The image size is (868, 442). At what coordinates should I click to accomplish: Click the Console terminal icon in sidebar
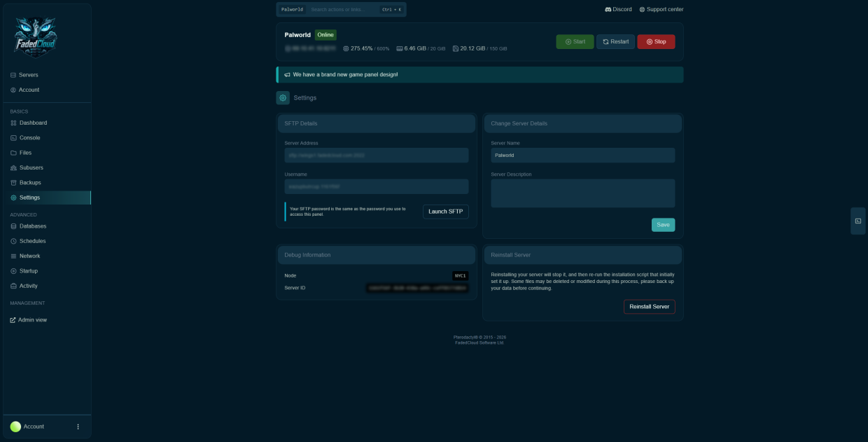pos(13,138)
